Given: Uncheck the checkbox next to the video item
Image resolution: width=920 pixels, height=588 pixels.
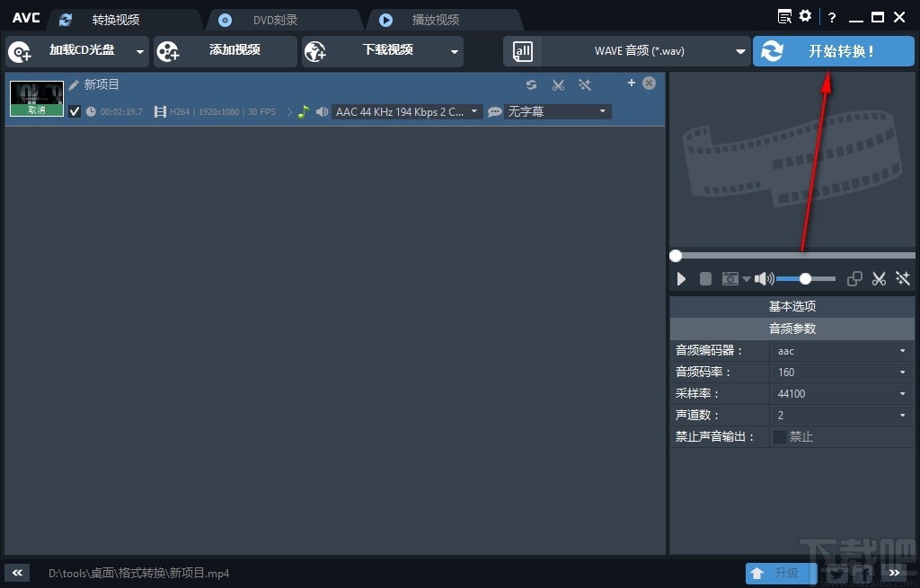Looking at the screenshot, I should point(75,111).
